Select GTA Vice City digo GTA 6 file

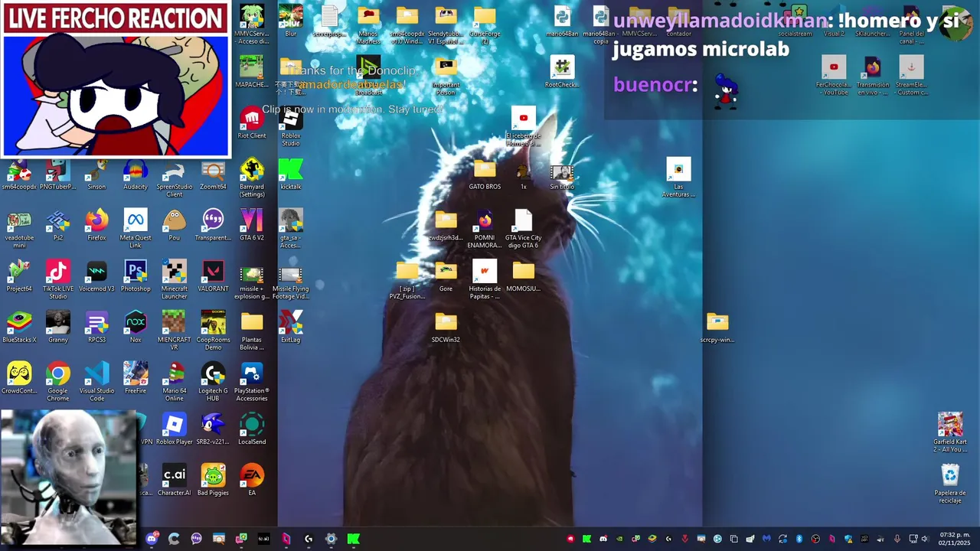523,229
